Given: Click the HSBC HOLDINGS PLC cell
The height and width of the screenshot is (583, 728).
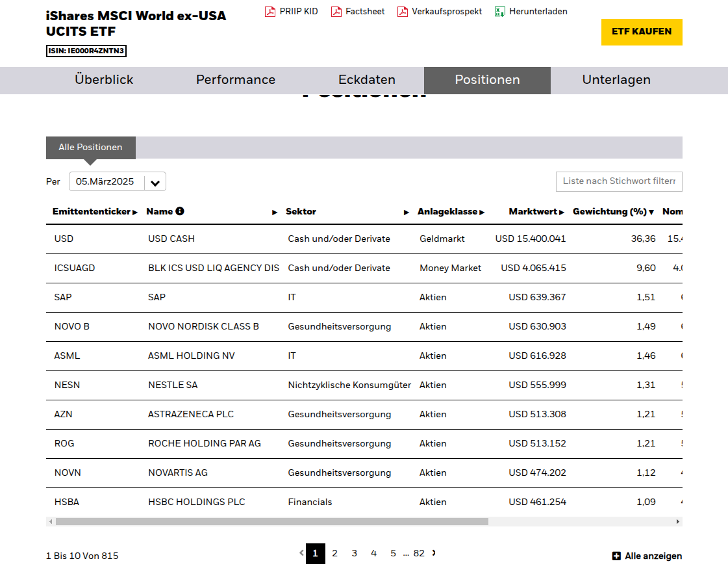Looking at the screenshot, I should (196, 502).
